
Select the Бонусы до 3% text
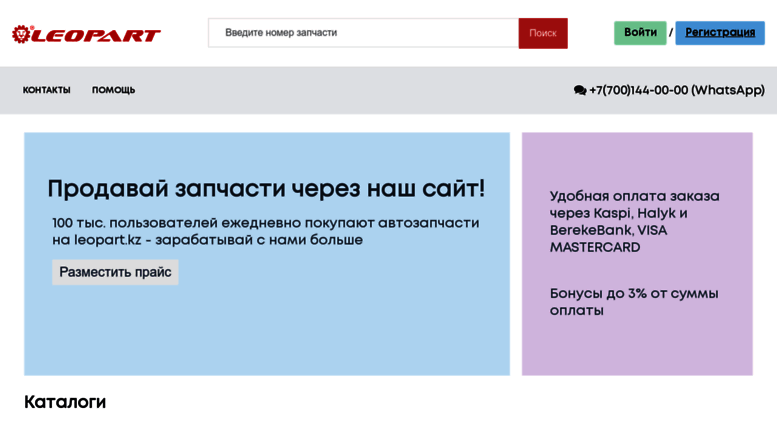[x=634, y=302]
